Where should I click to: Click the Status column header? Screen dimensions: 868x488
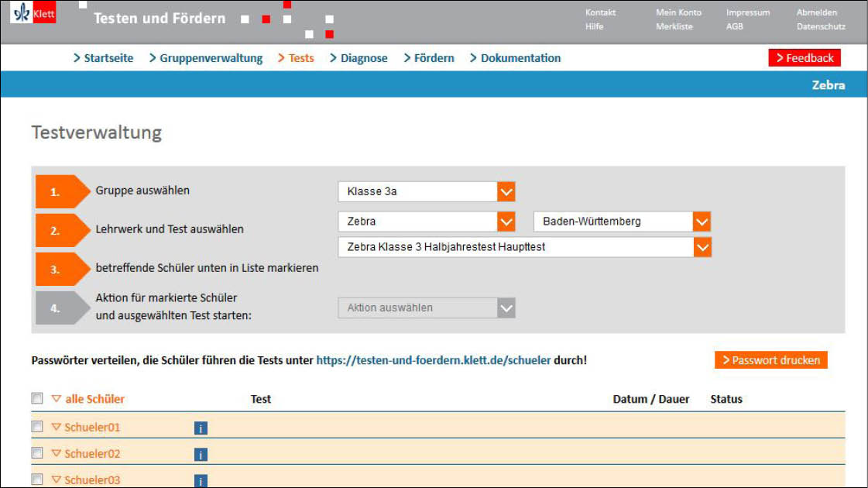(726, 399)
